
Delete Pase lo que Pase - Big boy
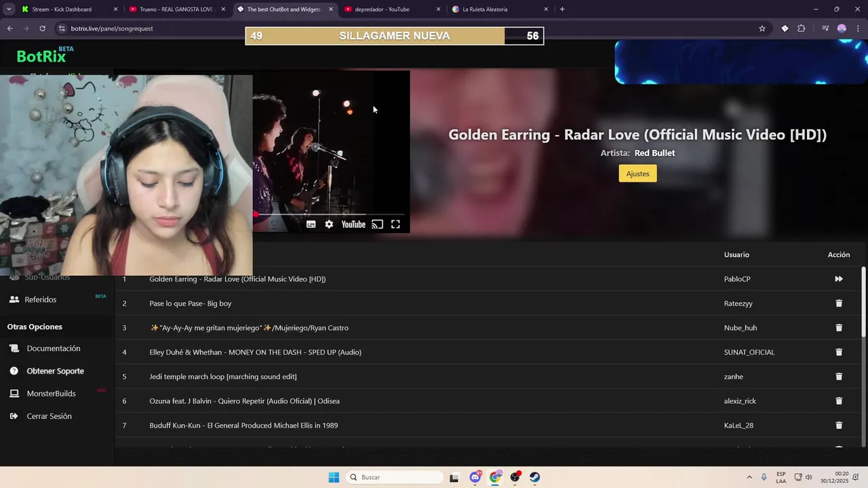tap(839, 304)
